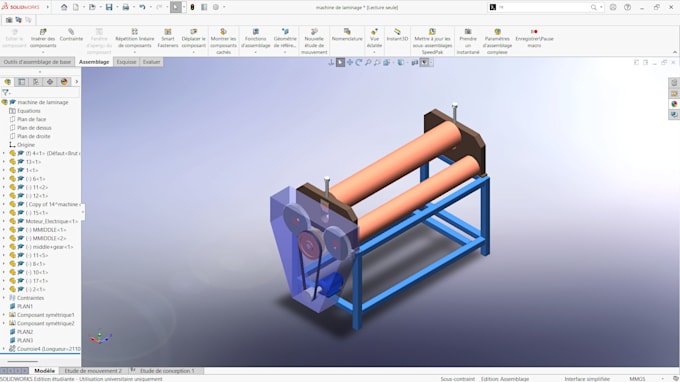Screen dimensions: 680x382
Task: Click MMGS unit system in status bar
Action: 637,379
